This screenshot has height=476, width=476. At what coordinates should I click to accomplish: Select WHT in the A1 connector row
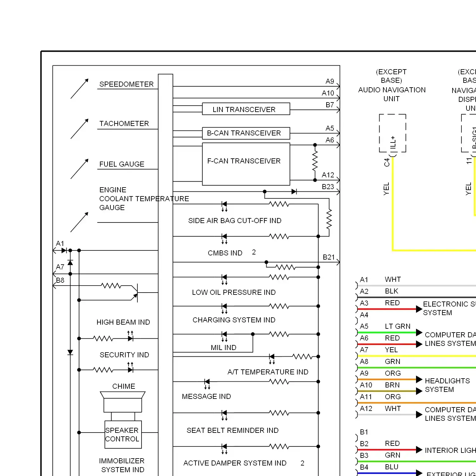click(x=393, y=279)
